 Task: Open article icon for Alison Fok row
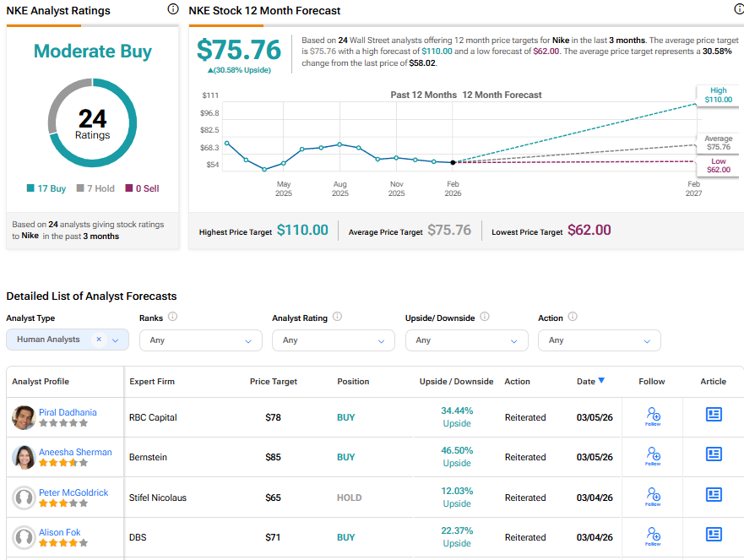coord(714,534)
